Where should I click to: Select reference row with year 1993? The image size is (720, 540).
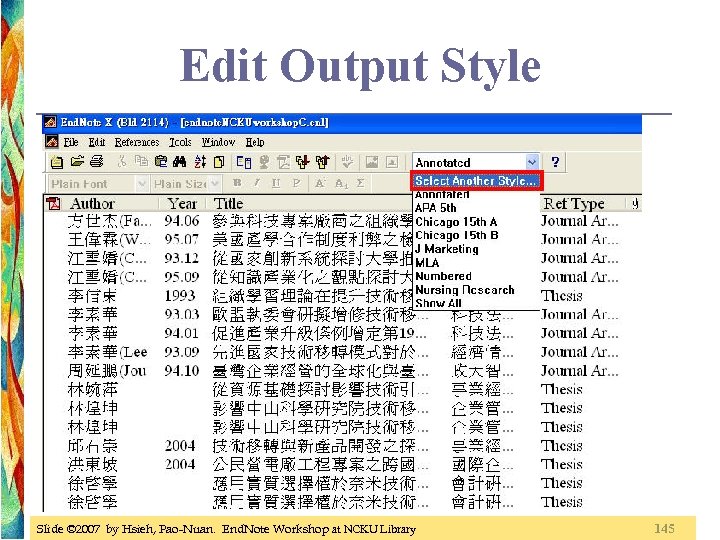pyautogui.click(x=343, y=296)
